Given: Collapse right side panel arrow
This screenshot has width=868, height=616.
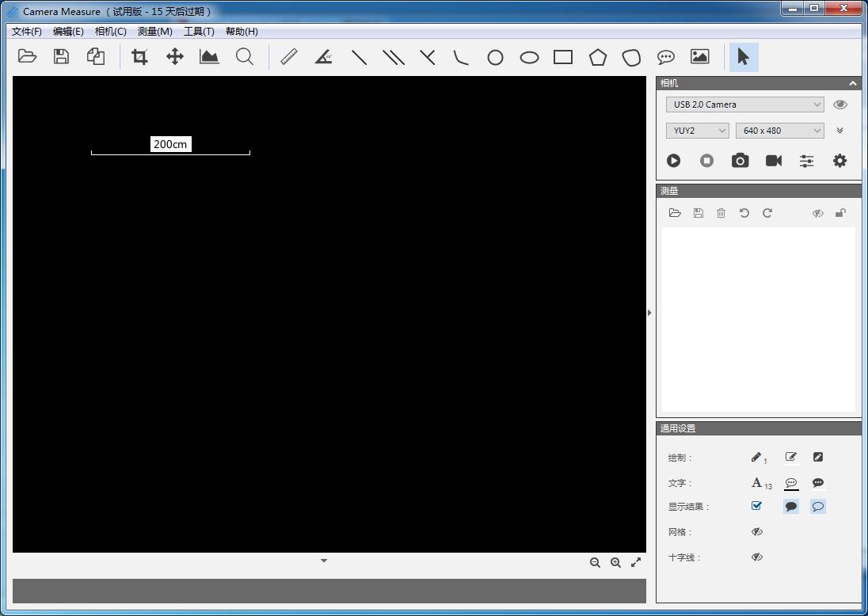Looking at the screenshot, I should [x=650, y=313].
